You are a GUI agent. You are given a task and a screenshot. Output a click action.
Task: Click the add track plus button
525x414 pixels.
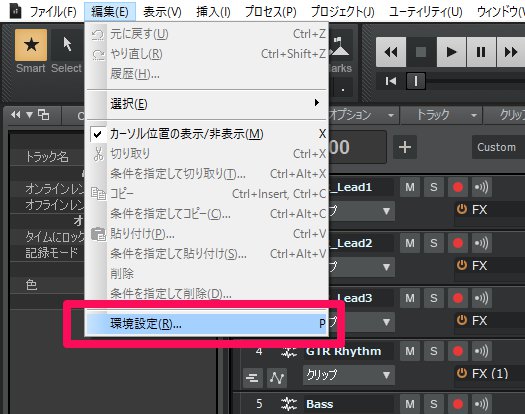405,147
